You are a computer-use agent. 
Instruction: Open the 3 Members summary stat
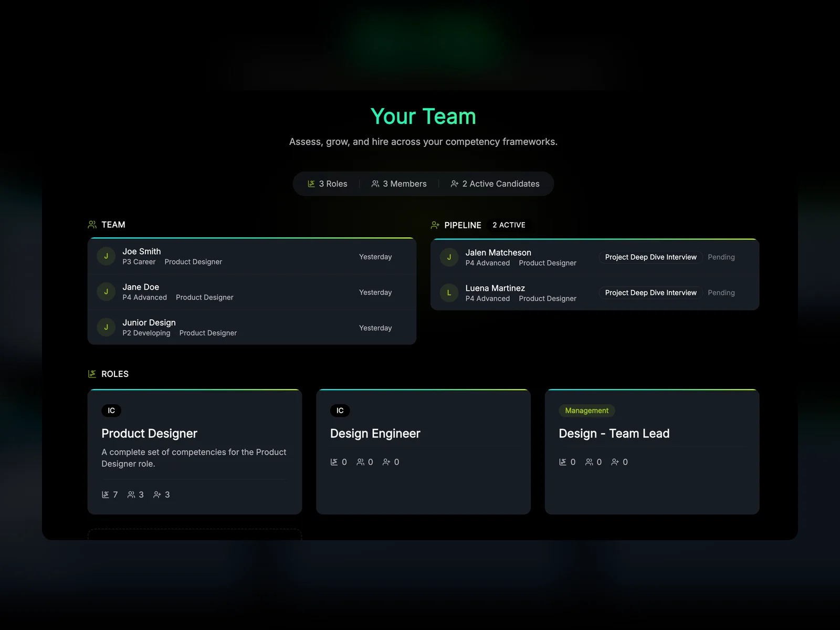(x=399, y=184)
